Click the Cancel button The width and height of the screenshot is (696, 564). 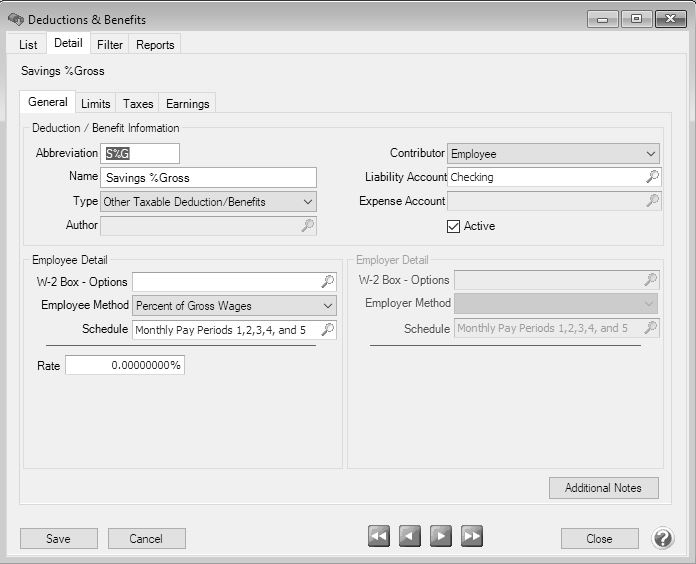pos(146,539)
